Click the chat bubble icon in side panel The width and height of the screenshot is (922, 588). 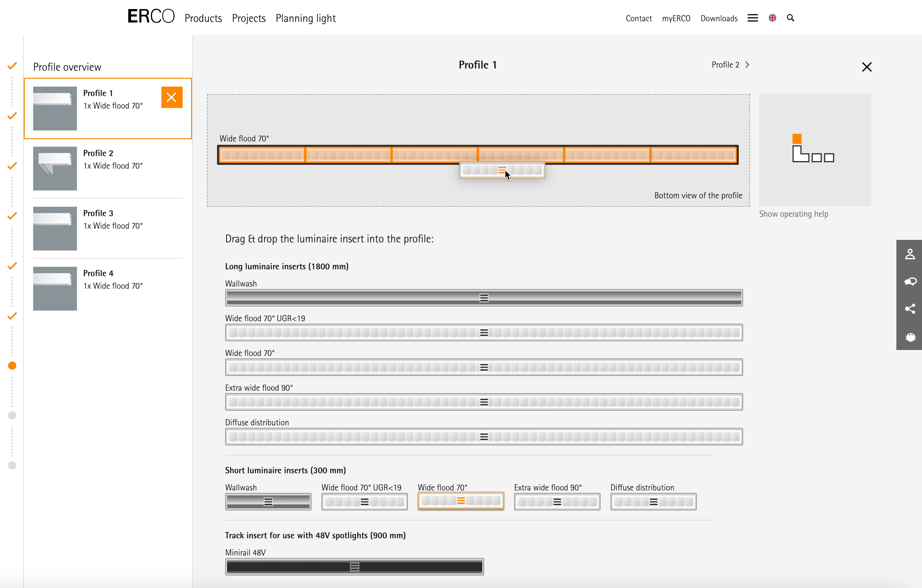click(x=910, y=282)
